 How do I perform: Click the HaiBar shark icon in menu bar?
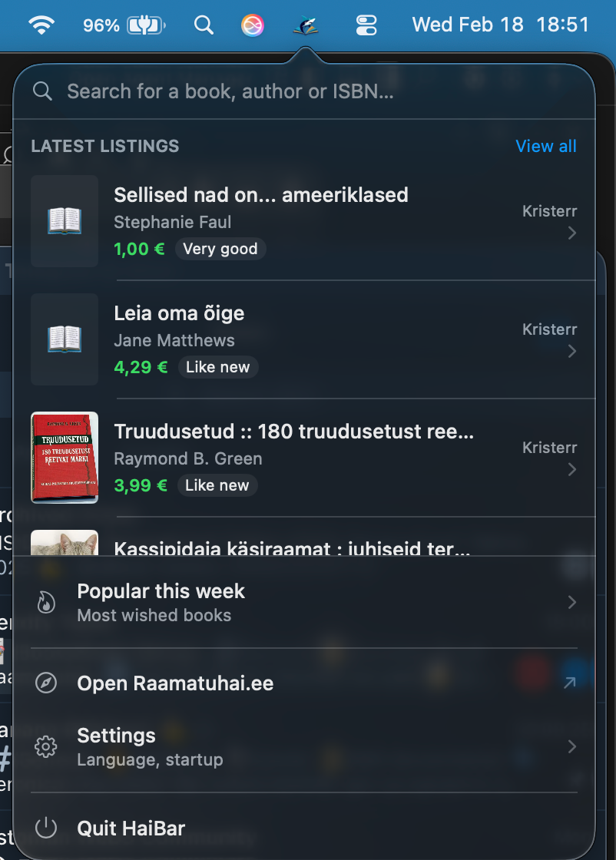(306, 25)
